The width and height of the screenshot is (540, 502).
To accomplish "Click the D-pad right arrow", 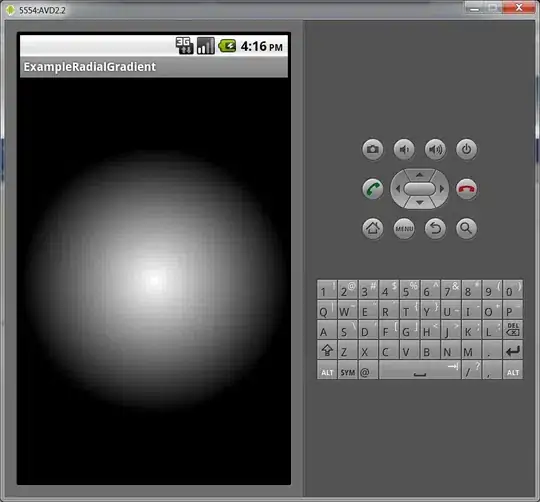I will click(442, 189).
